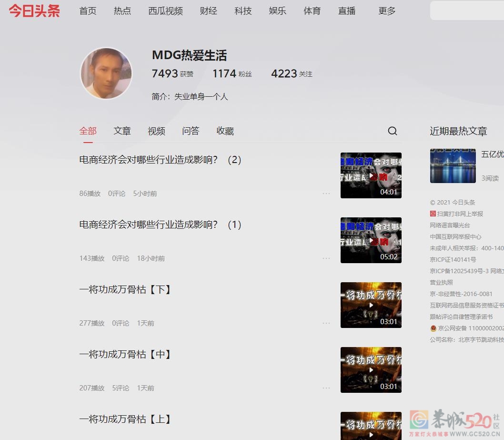Click the 4223 关注 count
504x440 pixels.
coord(292,74)
